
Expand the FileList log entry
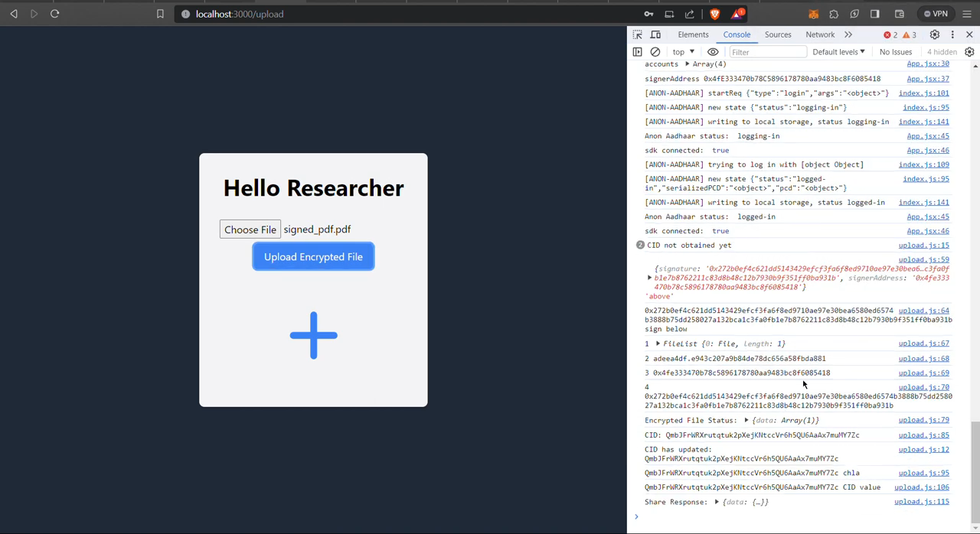click(x=658, y=344)
